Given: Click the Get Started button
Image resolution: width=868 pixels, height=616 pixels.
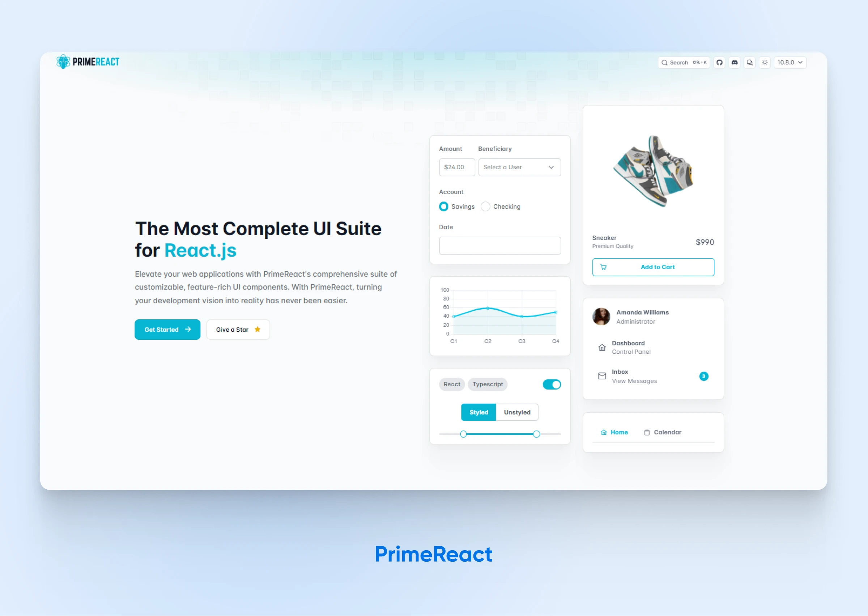Looking at the screenshot, I should [168, 329].
